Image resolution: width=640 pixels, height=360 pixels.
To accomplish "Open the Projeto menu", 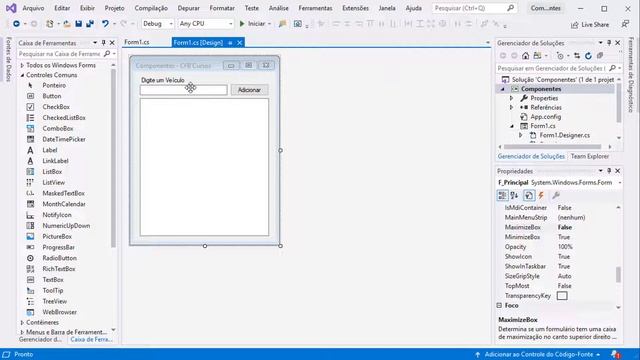I will 114,8.
